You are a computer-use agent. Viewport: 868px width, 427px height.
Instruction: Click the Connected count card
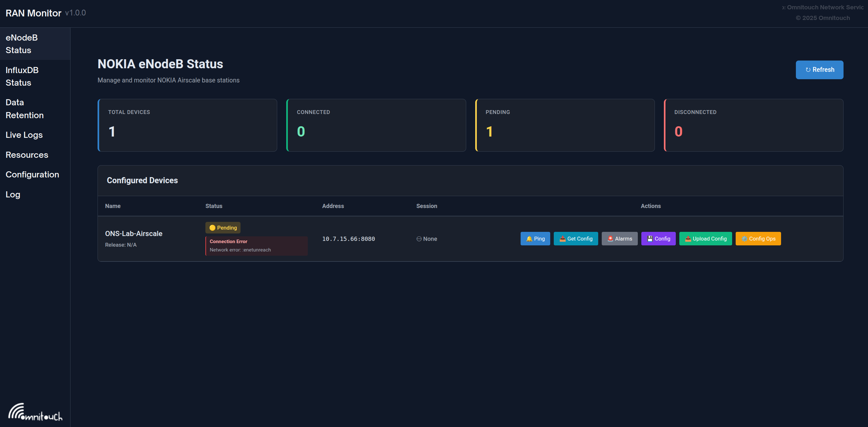(376, 125)
